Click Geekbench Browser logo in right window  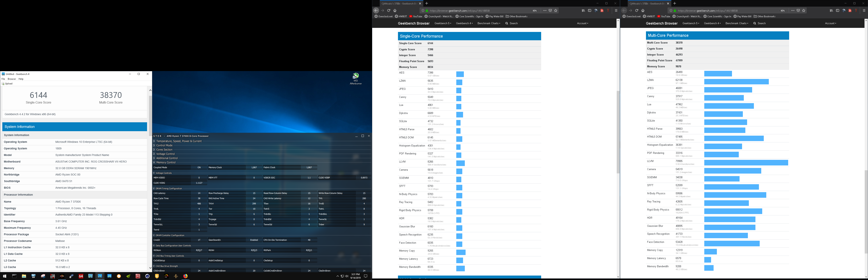(x=662, y=23)
